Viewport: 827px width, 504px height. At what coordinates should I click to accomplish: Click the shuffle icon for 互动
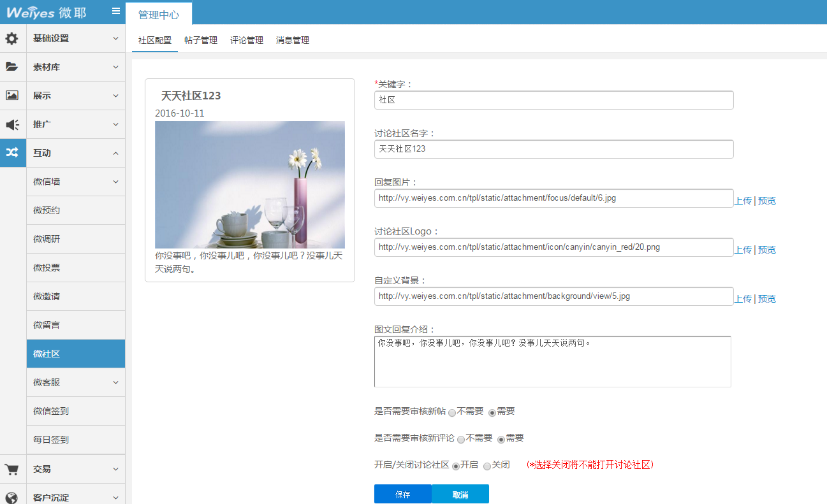tap(12, 153)
